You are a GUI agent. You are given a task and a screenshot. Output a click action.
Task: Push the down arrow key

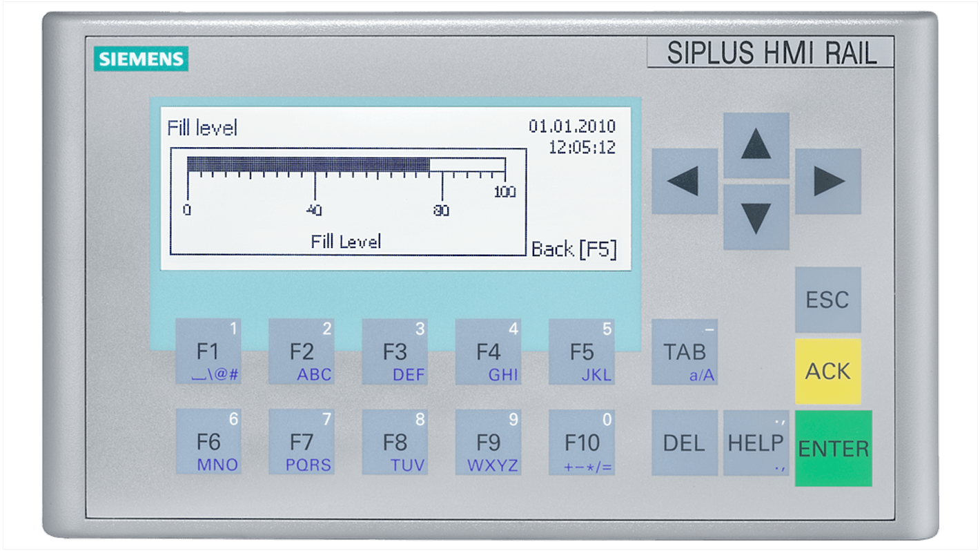pos(756,217)
